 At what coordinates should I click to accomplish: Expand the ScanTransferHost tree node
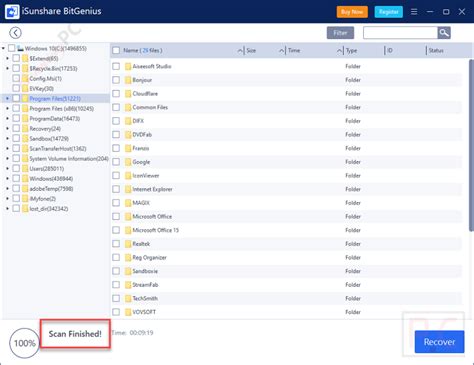(7, 148)
